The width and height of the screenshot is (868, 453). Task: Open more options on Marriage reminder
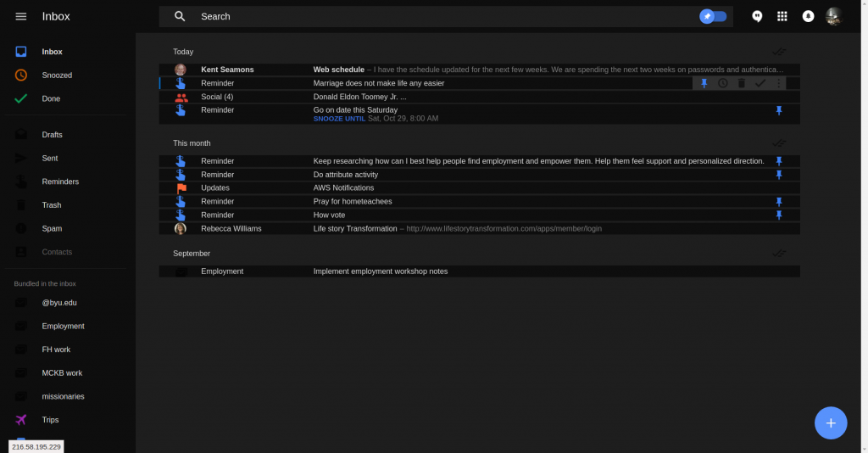pyautogui.click(x=779, y=83)
